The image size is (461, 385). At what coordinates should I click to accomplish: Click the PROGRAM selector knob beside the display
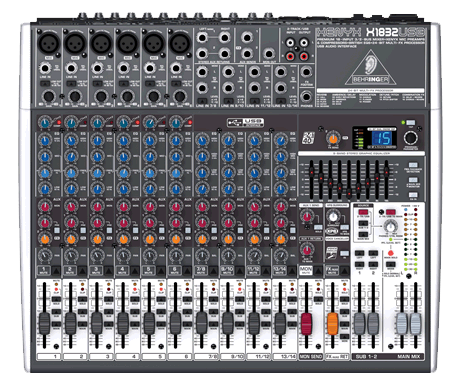411,137
